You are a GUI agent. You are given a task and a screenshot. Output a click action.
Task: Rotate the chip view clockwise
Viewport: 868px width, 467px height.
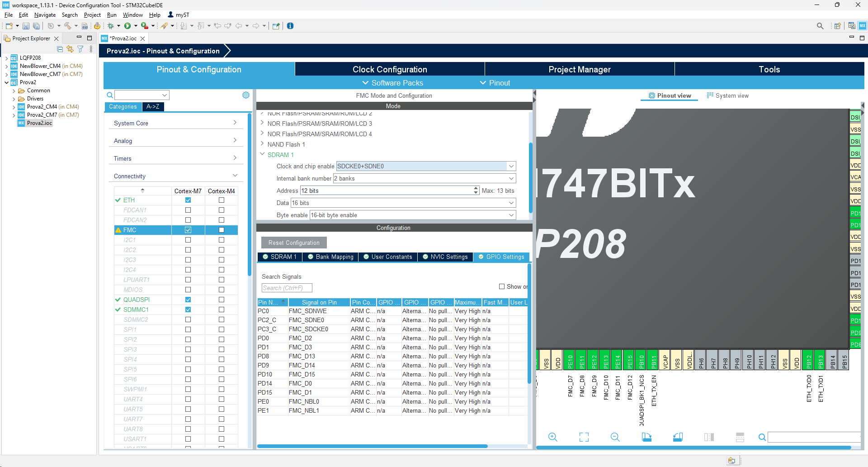point(646,437)
